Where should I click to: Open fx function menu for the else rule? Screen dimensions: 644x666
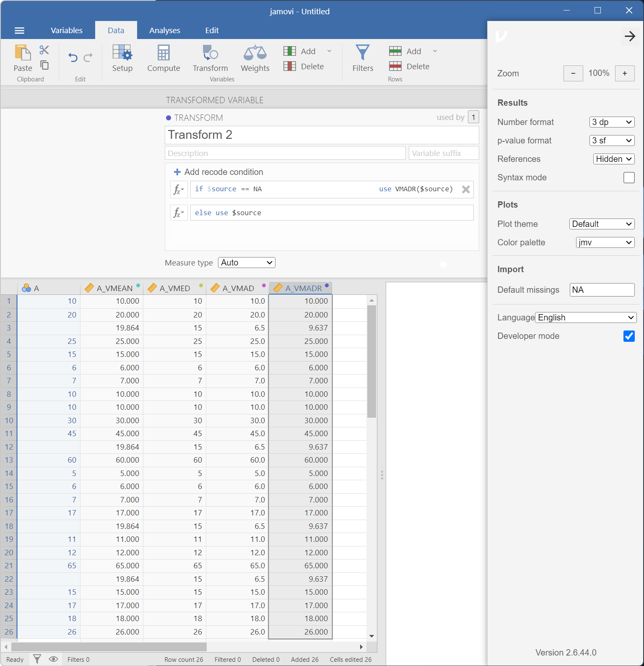pyautogui.click(x=179, y=213)
